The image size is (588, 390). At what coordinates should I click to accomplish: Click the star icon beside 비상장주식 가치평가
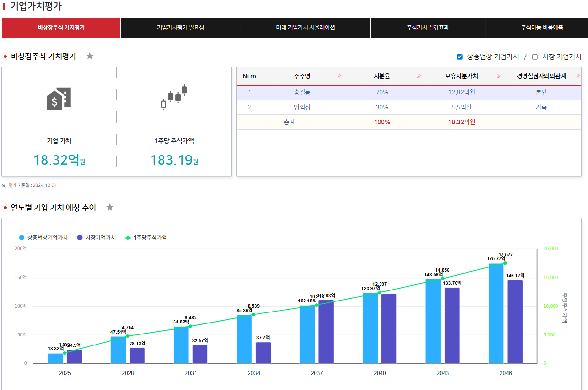point(90,56)
